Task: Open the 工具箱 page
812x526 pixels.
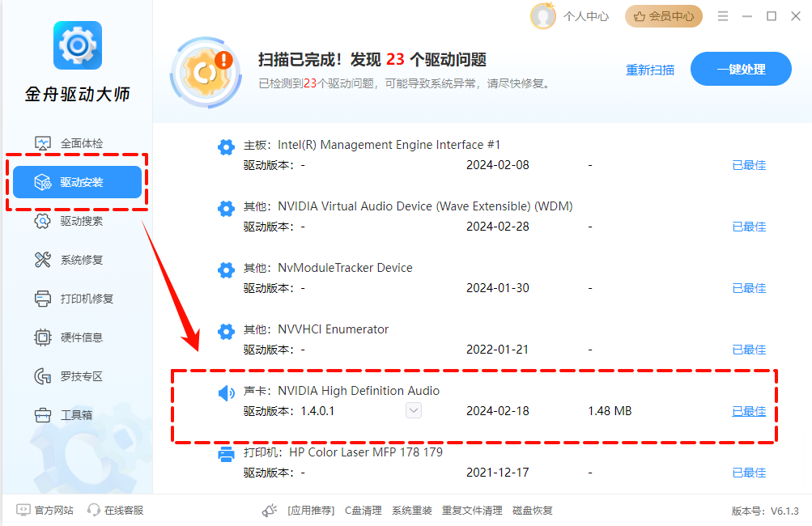Action: 77,415
